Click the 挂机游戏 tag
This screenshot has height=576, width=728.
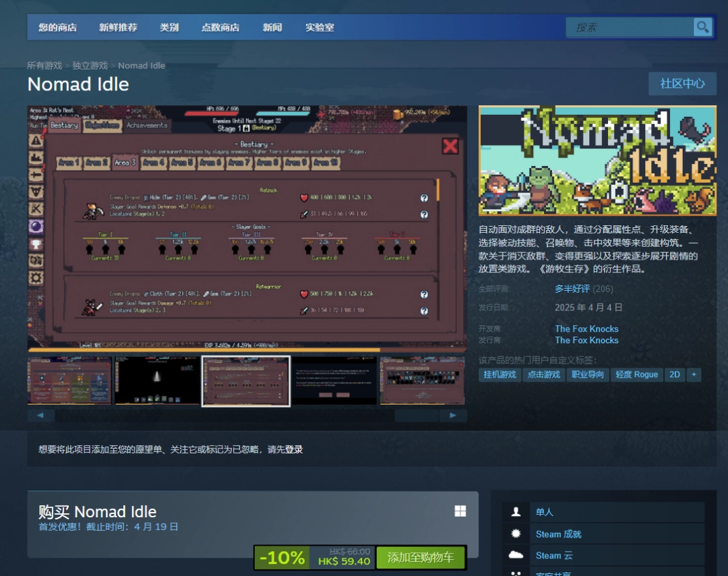[x=499, y=374]
